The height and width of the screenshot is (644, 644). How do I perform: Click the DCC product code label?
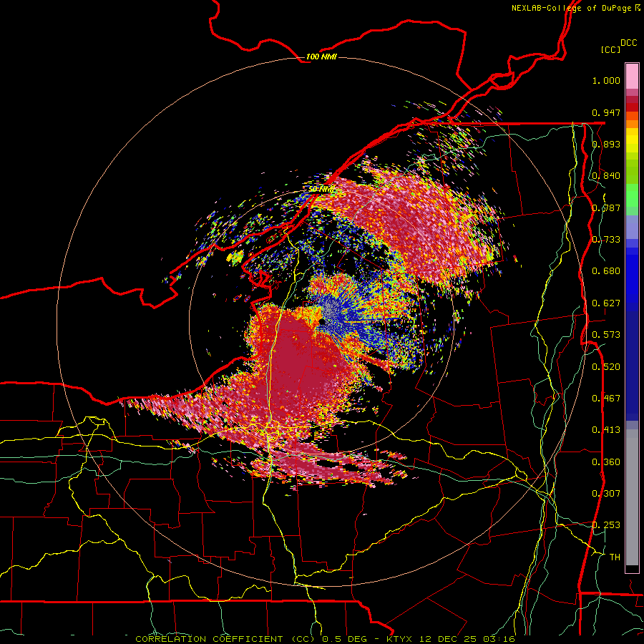[x=628, y=43]
